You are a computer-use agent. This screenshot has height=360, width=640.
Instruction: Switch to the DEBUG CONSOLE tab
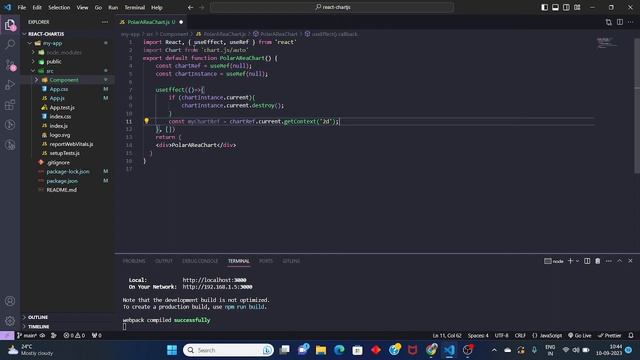click(200, 261)
